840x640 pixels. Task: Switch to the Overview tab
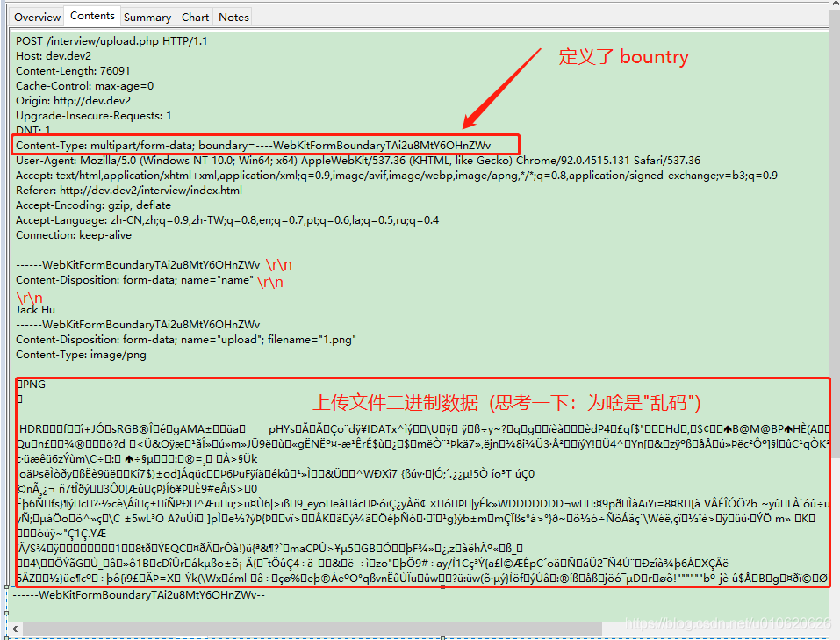[x=37, y=18]
